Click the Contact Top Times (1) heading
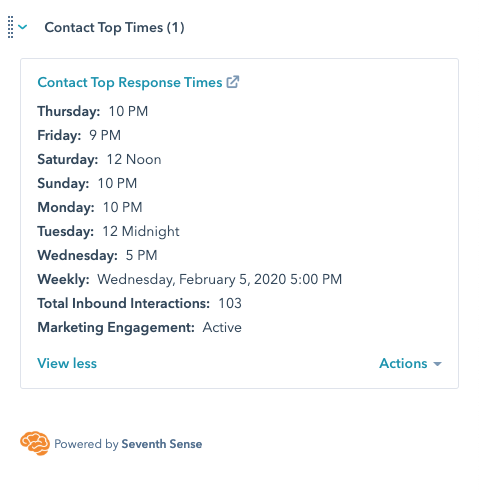Screen dimensions: 479x490 tap(114, 27)
